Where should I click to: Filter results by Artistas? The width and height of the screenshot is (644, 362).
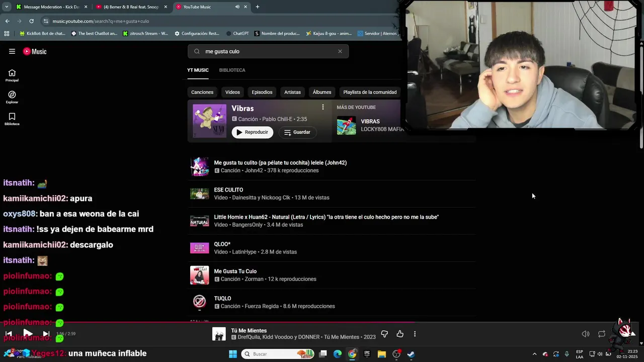[292, 92]
